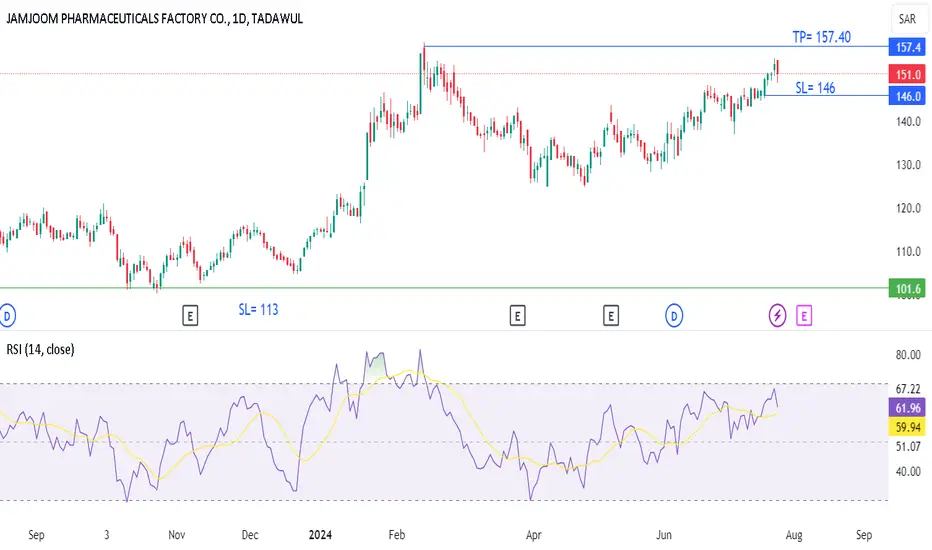
Task: Click the 120.0 price axis label
Action: tap(908, 208)
